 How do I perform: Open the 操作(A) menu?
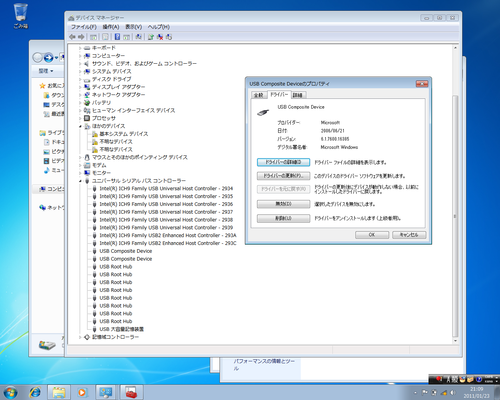tap(111, 27)
